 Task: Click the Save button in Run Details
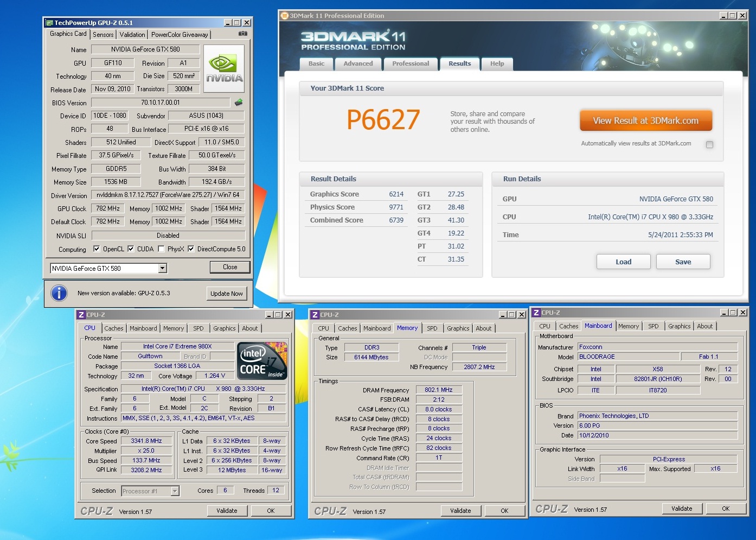pos(683,262)
